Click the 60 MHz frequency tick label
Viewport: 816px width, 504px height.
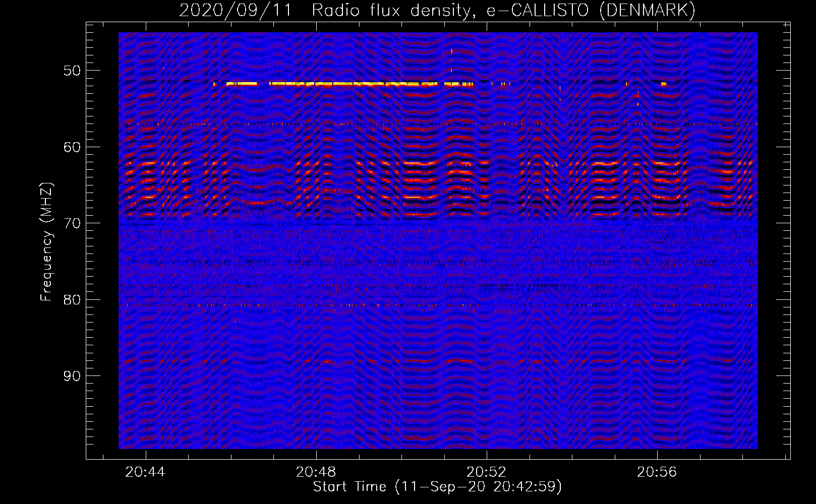pyautogui.click(x=72, y=147)
